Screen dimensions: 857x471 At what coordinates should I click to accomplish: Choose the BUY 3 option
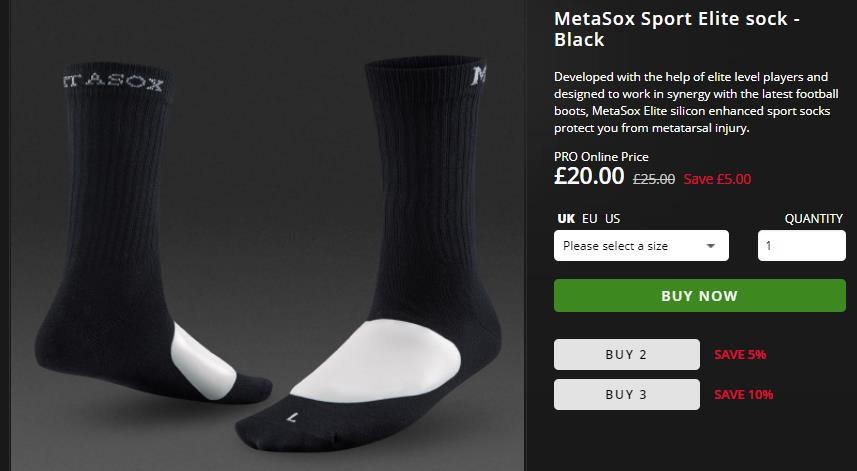[626, 395]
